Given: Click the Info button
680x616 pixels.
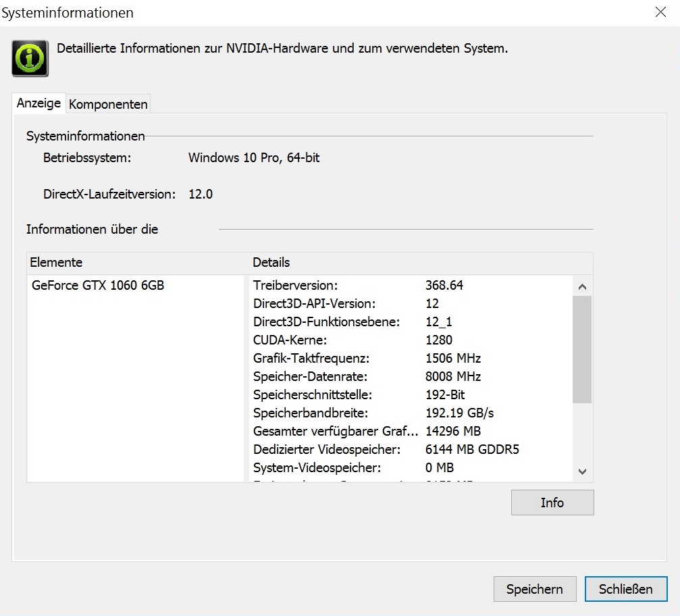Looking at the screenshot, I should 552,503.
